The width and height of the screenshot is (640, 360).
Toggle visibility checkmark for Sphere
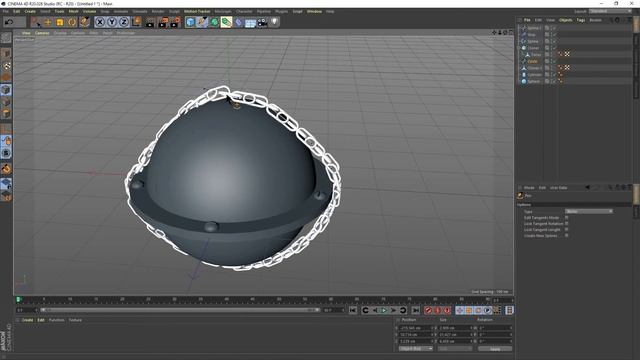point(554,81)
